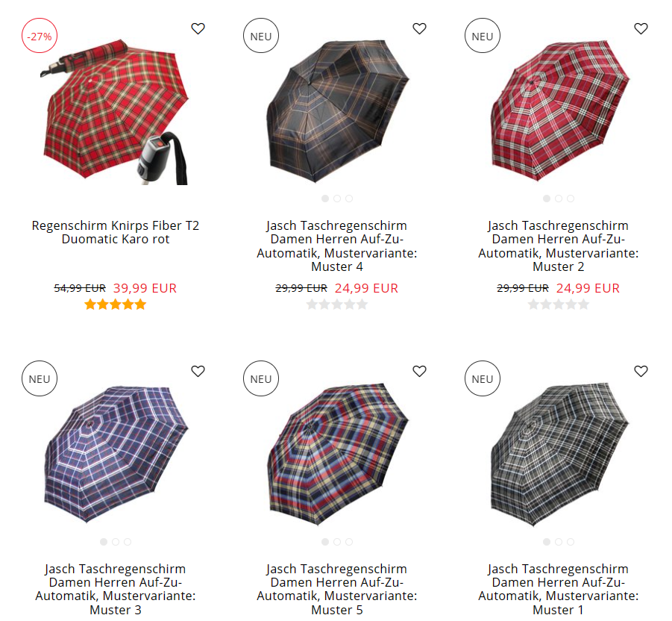Screen dimensions: 672x621
Task: Open Jasch Taschregenschirm Muster 5 title link
Action: (x=337, y=589)
